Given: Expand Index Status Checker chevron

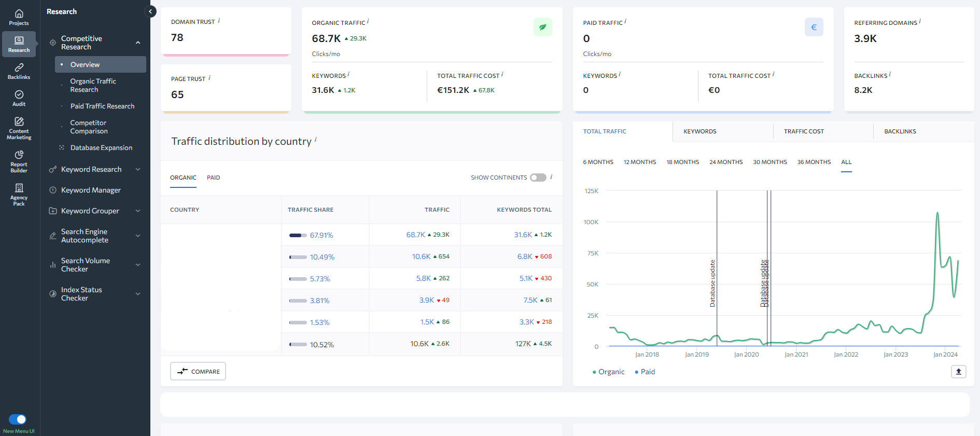Looking at the screenshot, I should 138,294.
